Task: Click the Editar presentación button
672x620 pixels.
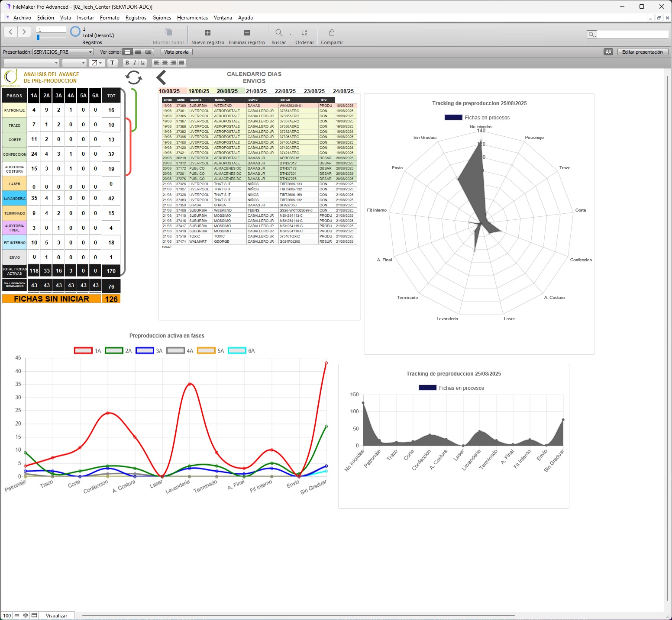Action: click(642, 52)
